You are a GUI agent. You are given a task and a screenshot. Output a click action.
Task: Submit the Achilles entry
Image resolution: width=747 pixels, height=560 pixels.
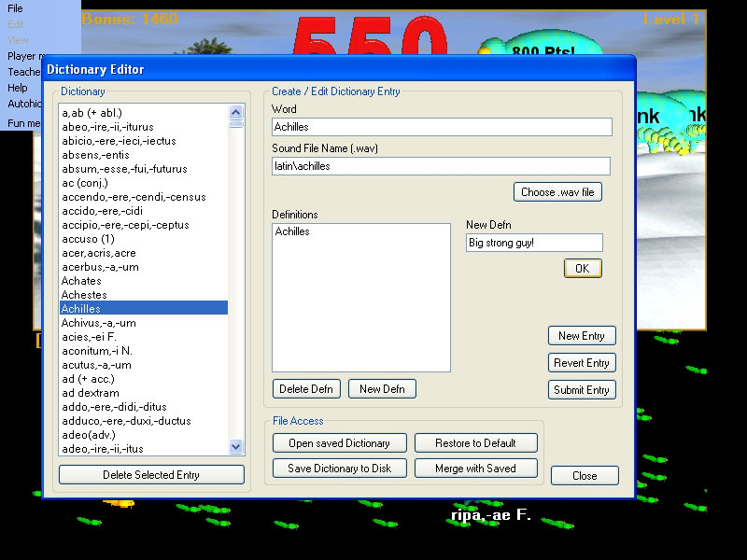(581, 390)
